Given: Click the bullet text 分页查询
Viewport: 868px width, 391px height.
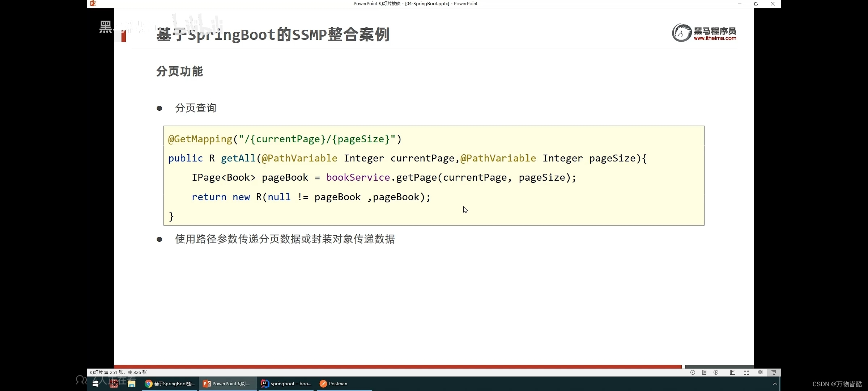Looking at the screenshot, I should [x=196, y=108].
